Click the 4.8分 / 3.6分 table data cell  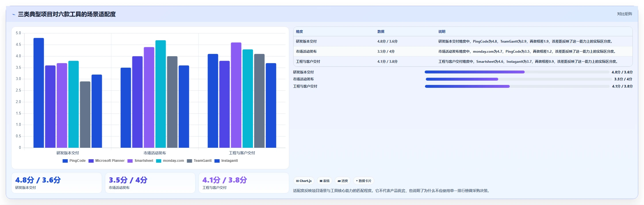[387, 41]
